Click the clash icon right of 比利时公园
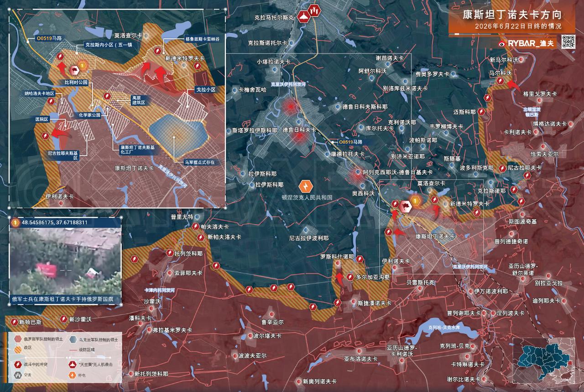Screen dimensions: 584x392 click(x=107, y=96)
